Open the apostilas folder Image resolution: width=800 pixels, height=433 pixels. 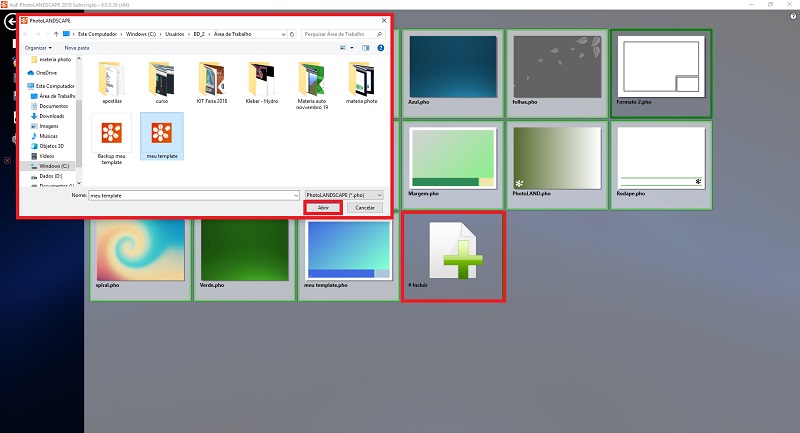(112, 83)
